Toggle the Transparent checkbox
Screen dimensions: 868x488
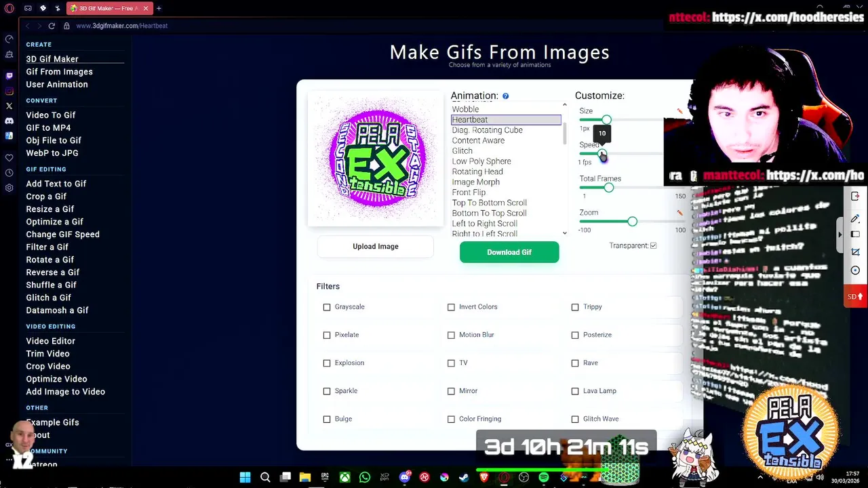(653, 245)
